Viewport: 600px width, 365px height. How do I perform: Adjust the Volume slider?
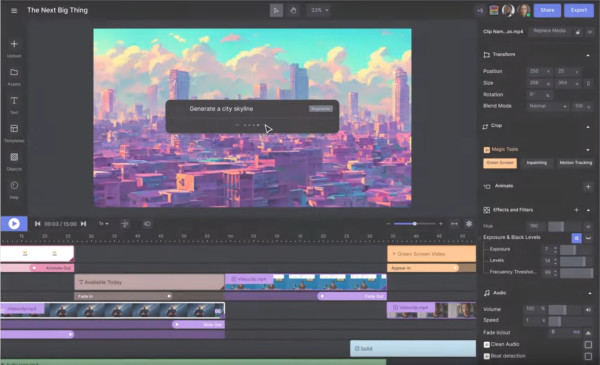click(564, 310)
